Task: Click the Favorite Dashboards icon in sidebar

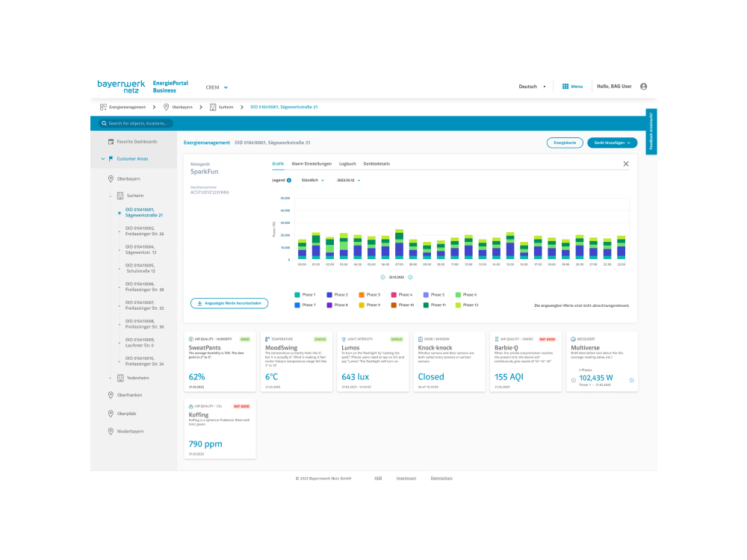Action: point(111,141)
